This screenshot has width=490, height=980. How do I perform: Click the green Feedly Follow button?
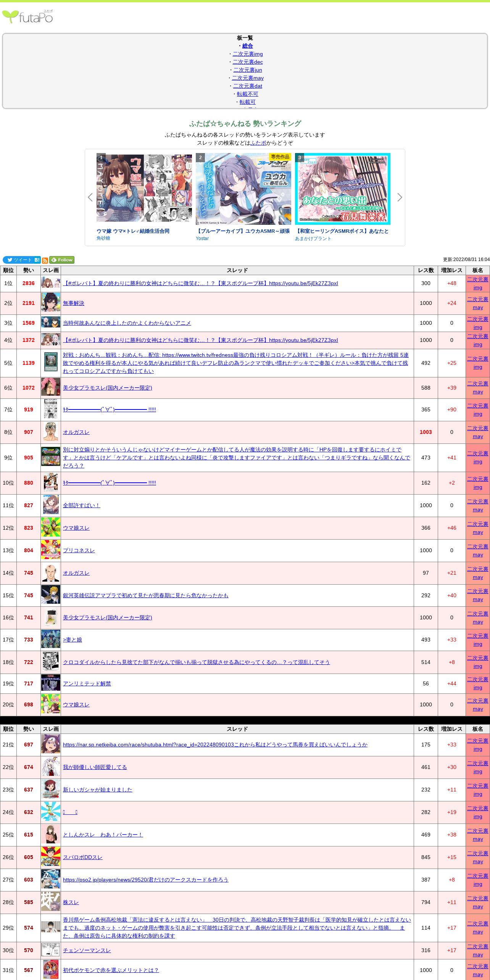(x=62, y=260)
